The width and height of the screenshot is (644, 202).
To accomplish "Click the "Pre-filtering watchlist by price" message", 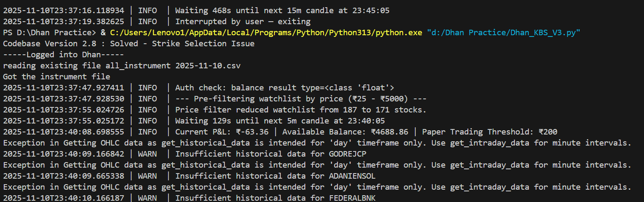I will point(301,99).
